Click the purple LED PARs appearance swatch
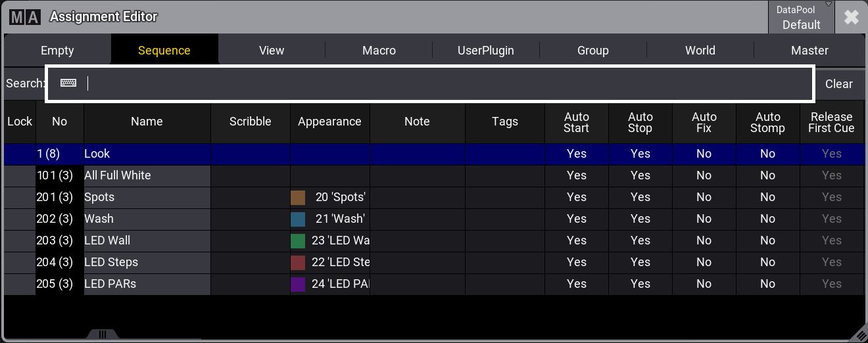This screenshot has width=868, height=343. [298, 284]
